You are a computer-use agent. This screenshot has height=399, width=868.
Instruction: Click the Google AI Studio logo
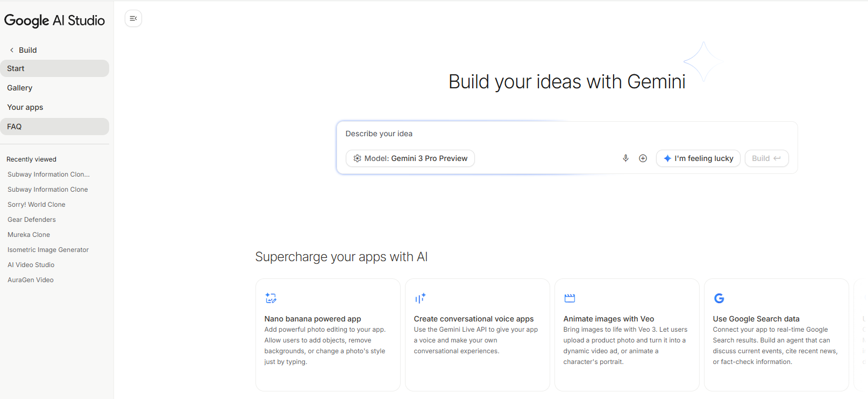click(54, 20)
